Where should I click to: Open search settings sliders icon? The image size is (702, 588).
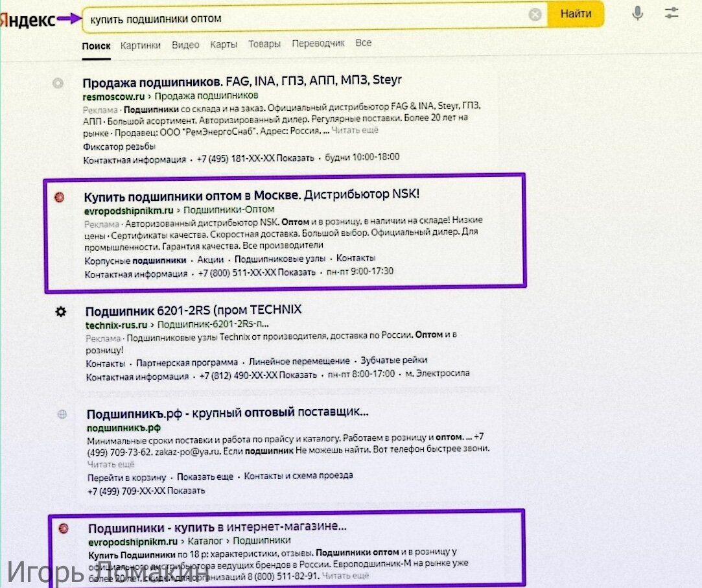[671, 13]
